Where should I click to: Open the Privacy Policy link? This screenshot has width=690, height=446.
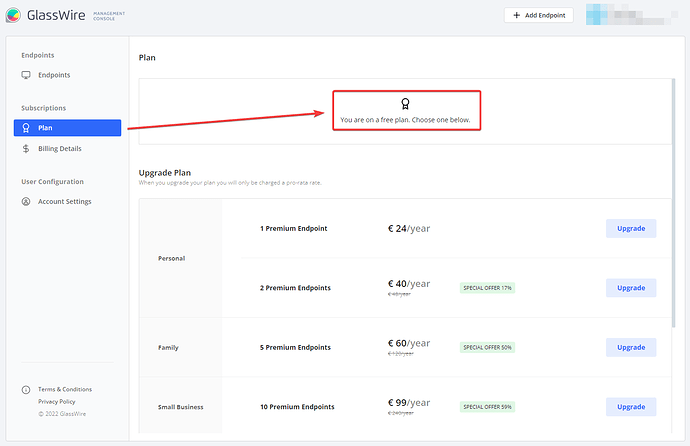pos(56,401)
